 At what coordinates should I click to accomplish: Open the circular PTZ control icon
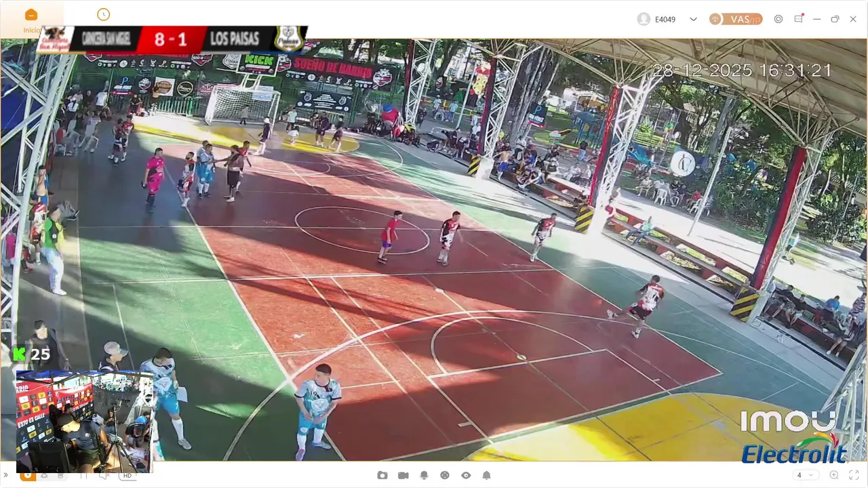click(x=445, y=475)
